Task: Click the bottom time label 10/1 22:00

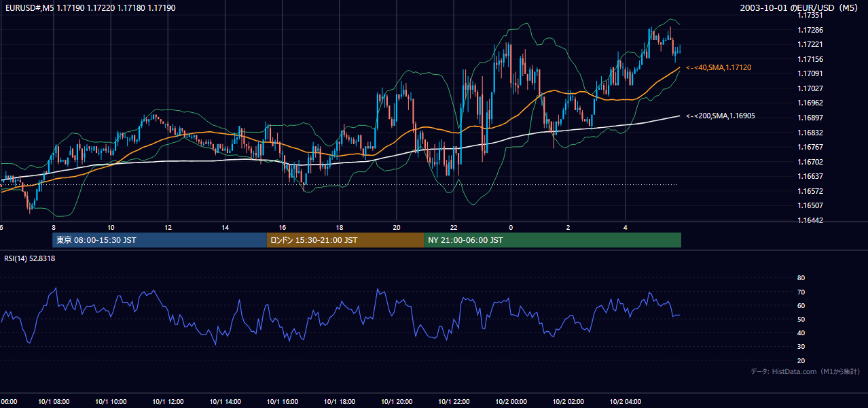Action: (x=454, y=402)
